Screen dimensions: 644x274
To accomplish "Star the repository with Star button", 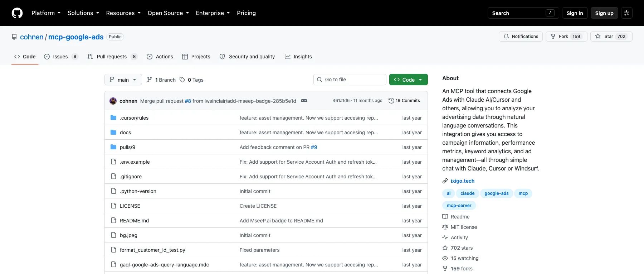I will 611,37.
